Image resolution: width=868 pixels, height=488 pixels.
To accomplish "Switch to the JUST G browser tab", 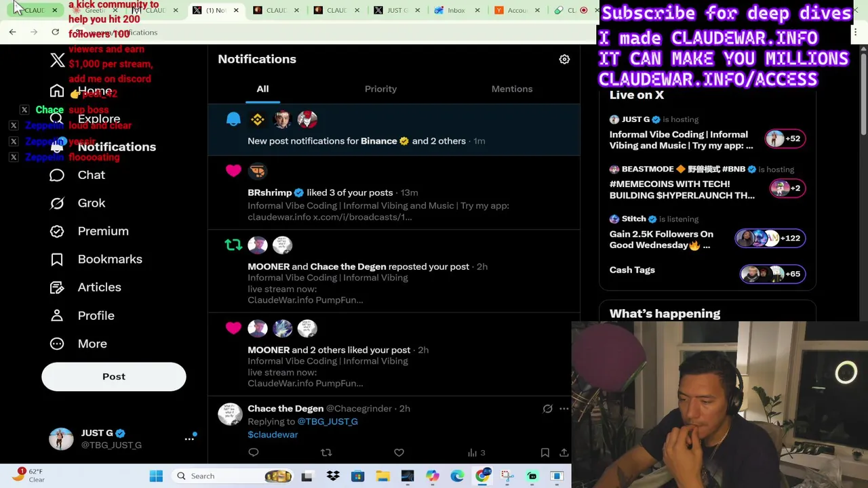I will coord(397,10).
